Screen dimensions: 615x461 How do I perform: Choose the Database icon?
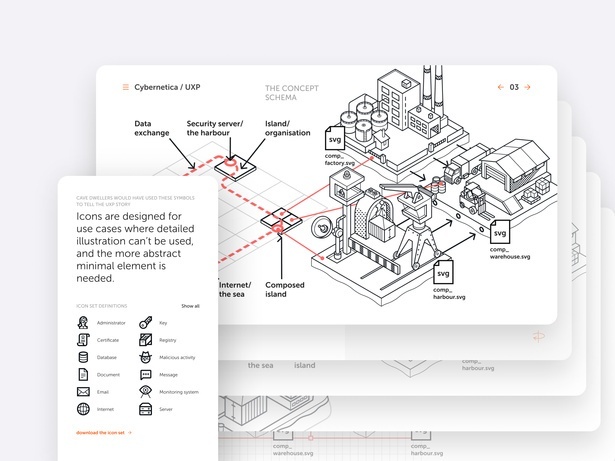[x=83, y=357]
